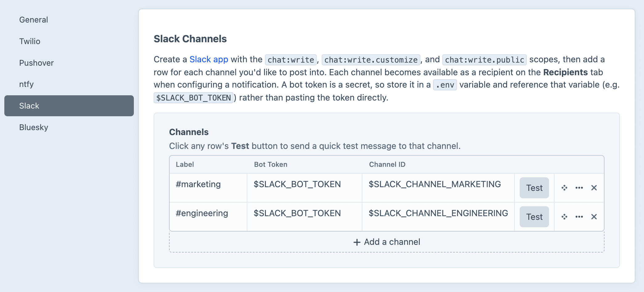Click the Slack Channels heading
The height and width of the screenshot is (292, 644).
(190, 39)
